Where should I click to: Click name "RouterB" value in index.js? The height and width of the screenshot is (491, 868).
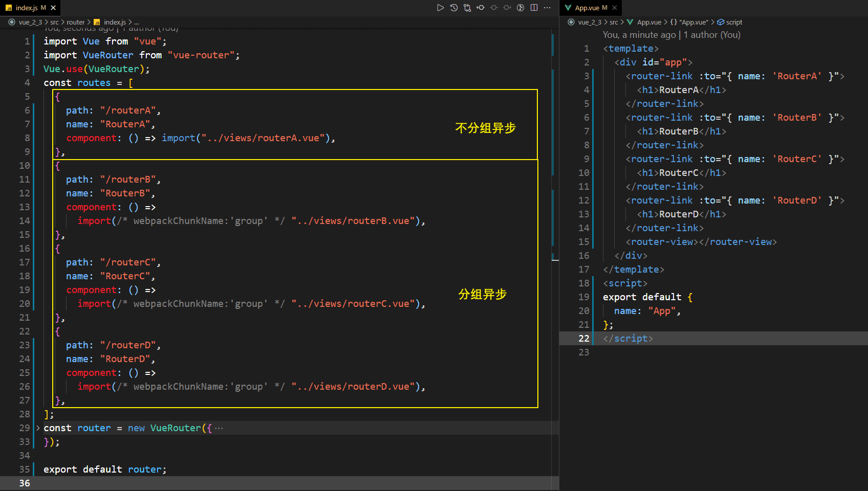coord(125,193)
